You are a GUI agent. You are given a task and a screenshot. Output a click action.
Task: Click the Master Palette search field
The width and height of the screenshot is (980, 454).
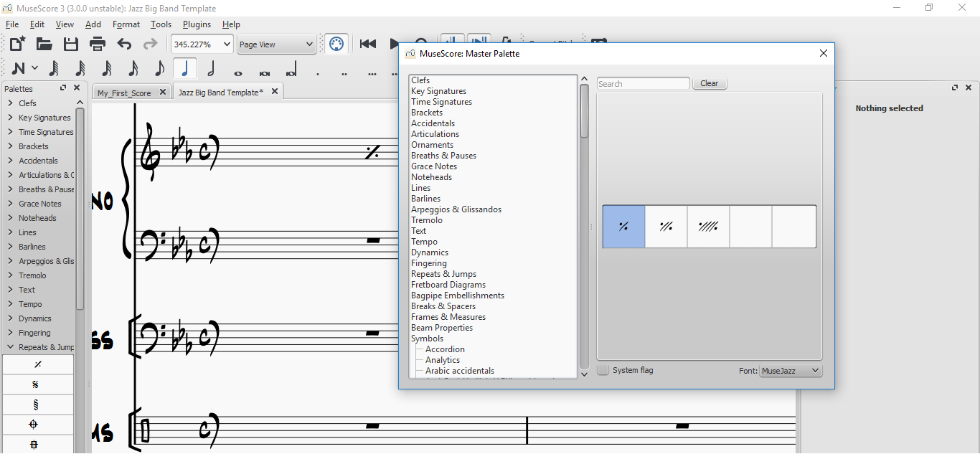(x=644, y=84)
